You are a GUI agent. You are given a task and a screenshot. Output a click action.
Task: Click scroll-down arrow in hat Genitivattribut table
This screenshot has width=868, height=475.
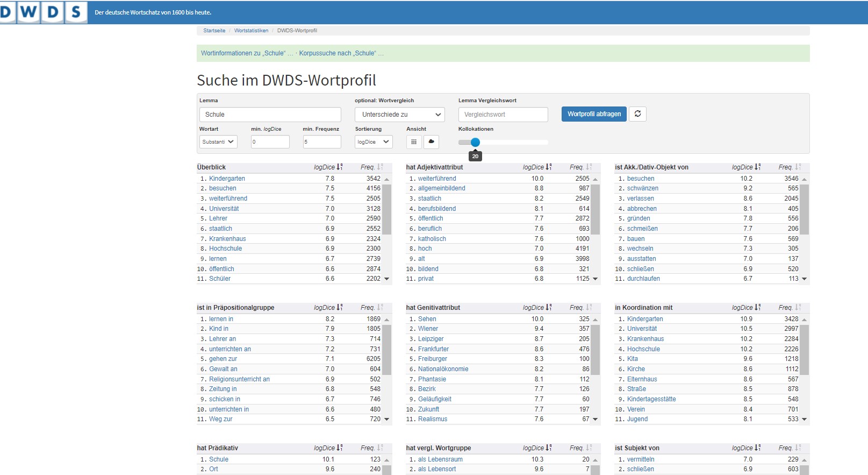click(x=595, y=419)
